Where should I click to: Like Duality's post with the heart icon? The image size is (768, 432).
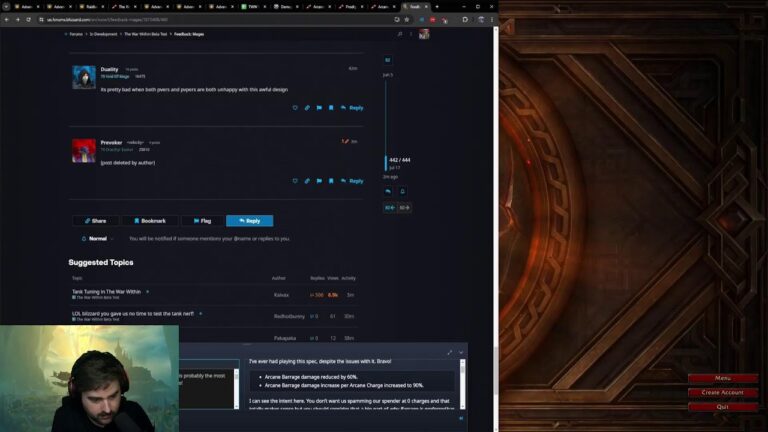click(295, 108)
